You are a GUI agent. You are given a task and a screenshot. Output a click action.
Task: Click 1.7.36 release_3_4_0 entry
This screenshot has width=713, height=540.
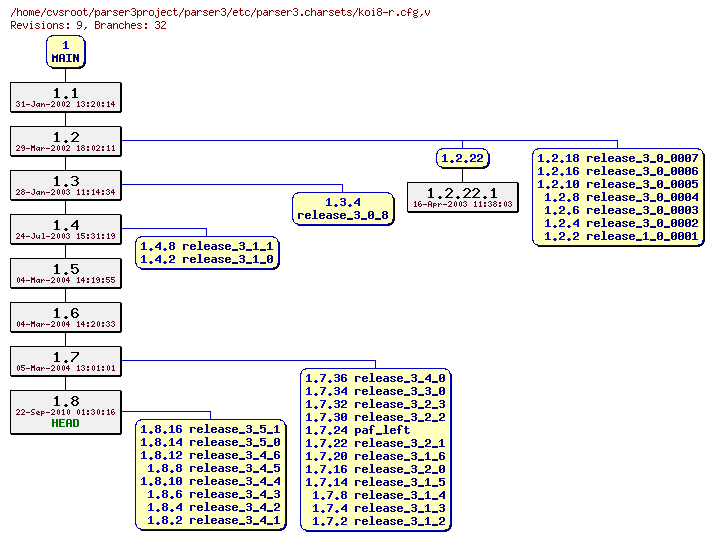(376, 378)
